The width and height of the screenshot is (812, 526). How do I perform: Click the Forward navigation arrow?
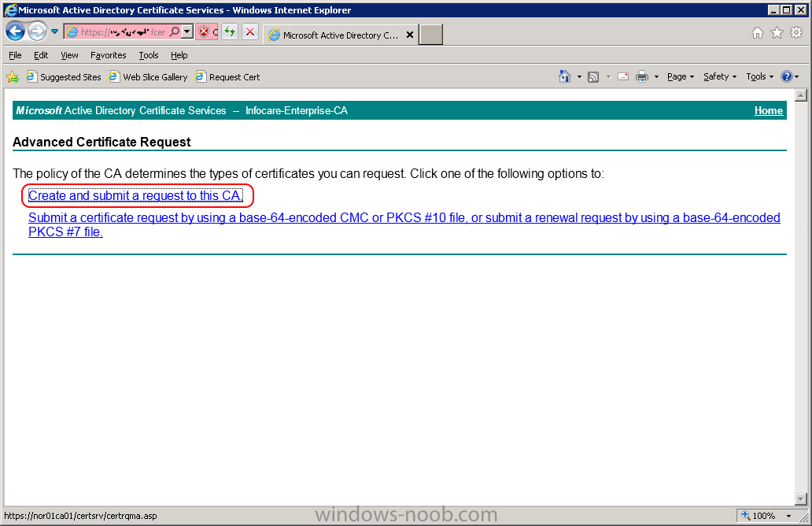tap(37, 31)
